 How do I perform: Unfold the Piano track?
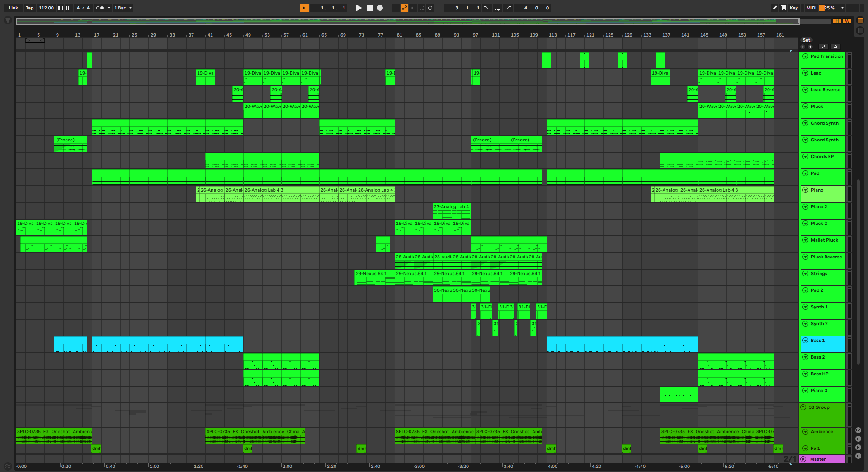[x=805, y=190]
